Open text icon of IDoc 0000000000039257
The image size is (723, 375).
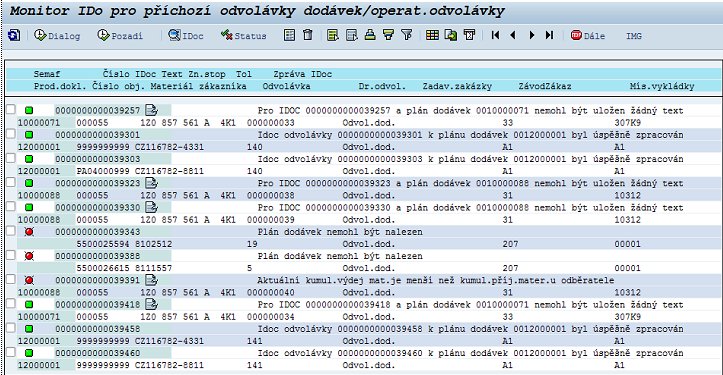(x=151, y=110)
